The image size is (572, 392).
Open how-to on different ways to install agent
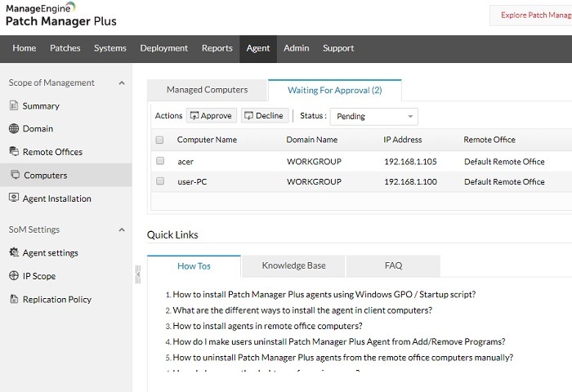(x=302, y=310)
